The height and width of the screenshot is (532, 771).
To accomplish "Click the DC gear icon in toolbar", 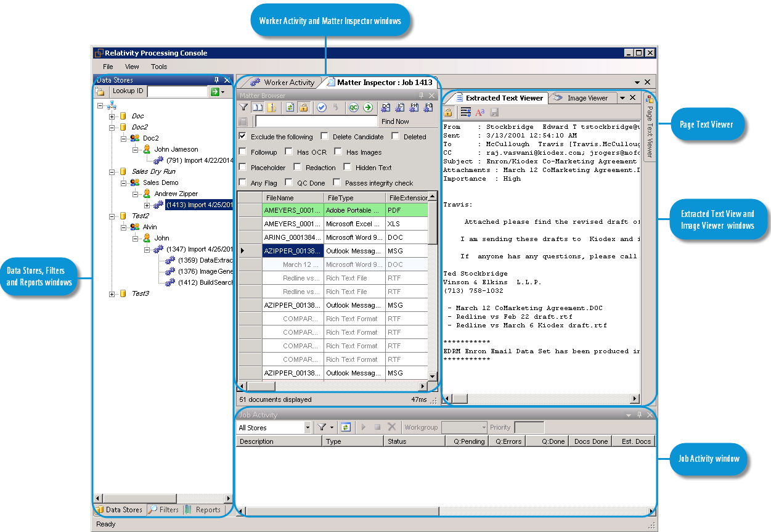I will [x=386, y=107].
